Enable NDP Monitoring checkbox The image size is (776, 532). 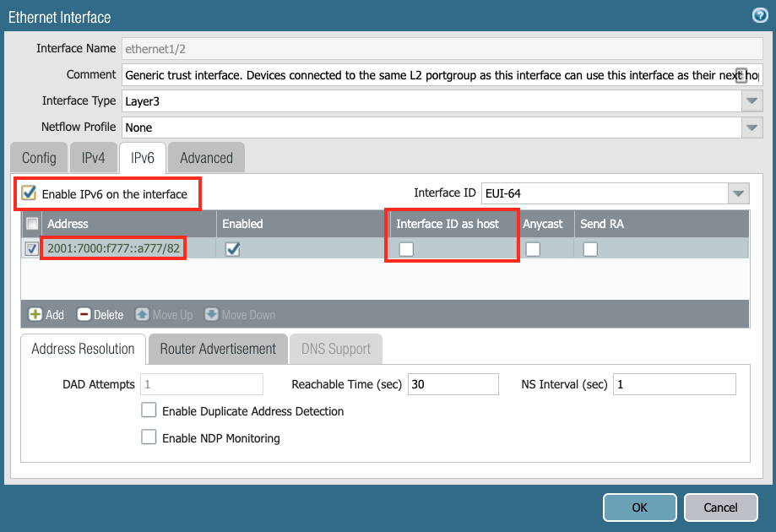(x=149, y=437)
